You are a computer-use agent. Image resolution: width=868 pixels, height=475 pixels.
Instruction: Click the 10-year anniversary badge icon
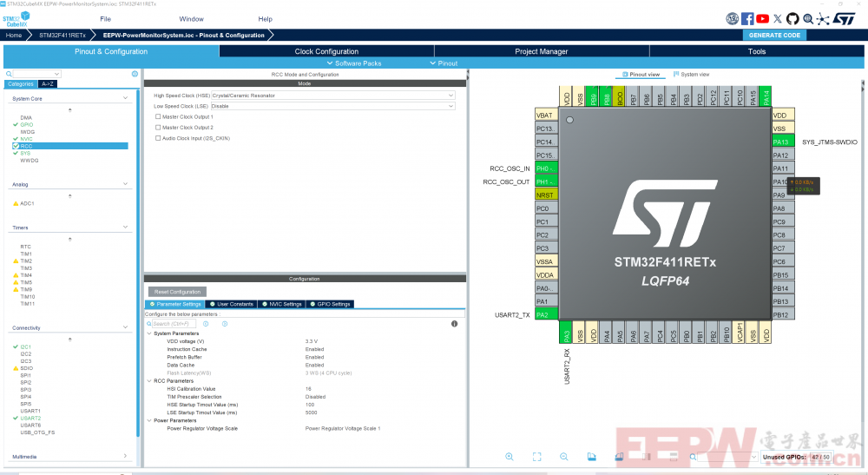coord(733,19)
